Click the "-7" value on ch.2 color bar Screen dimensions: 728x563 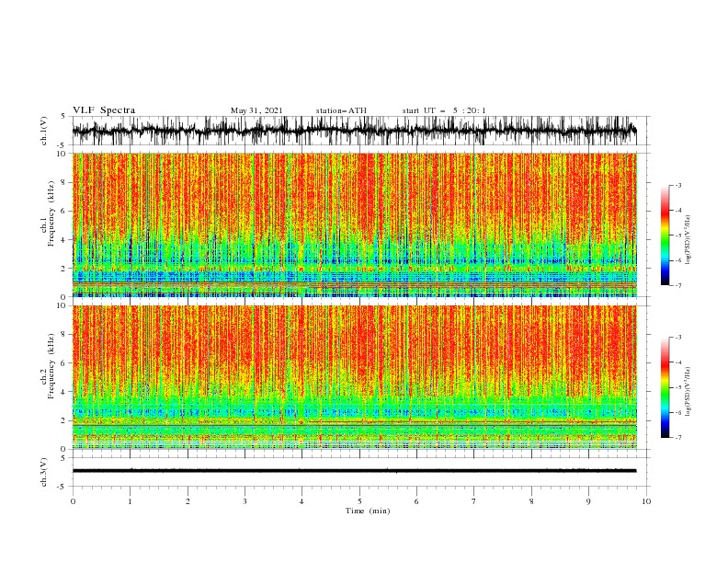click(678, 438)
